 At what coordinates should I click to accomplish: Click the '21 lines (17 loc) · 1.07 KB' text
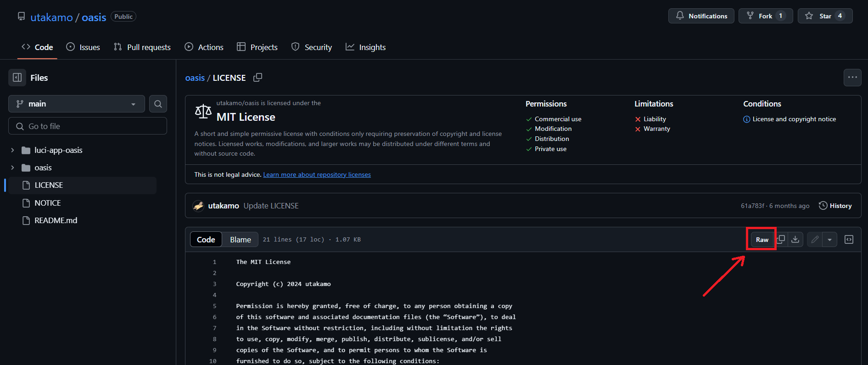312,240
